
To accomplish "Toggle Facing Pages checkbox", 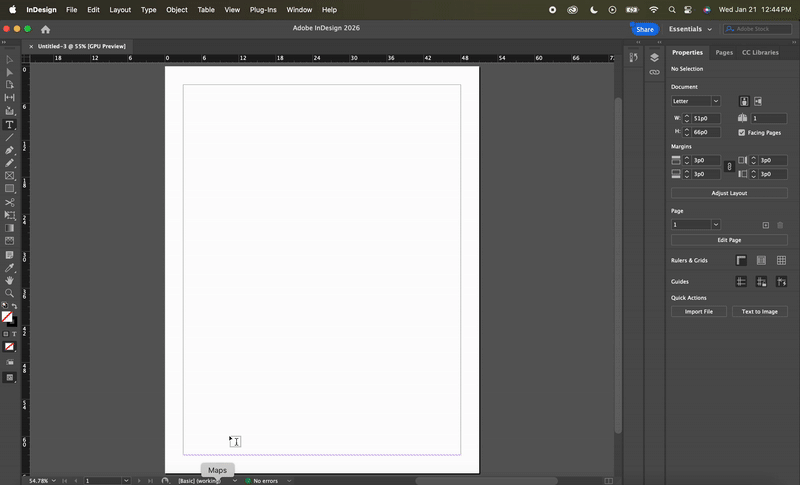I will click(x=741, y=133).
